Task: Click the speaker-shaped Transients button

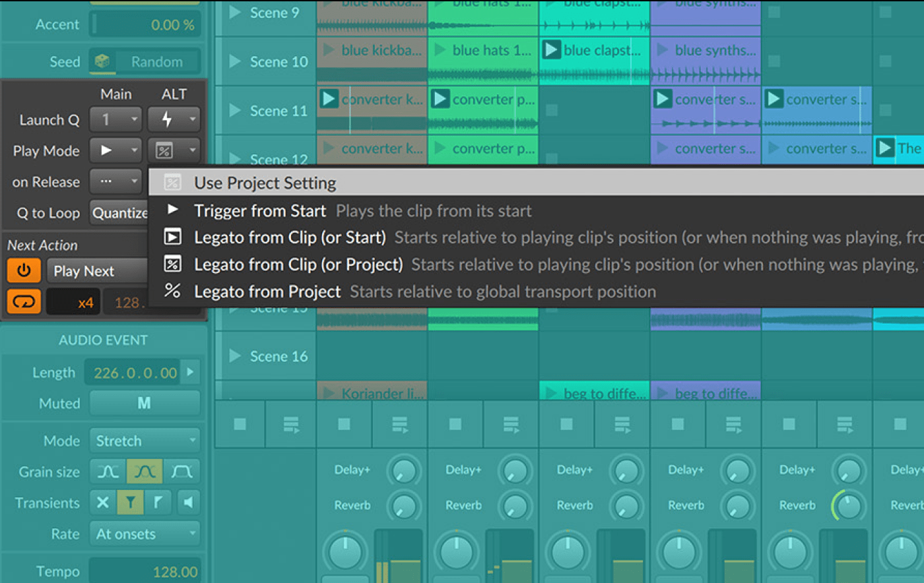Action: pos(187,503)
